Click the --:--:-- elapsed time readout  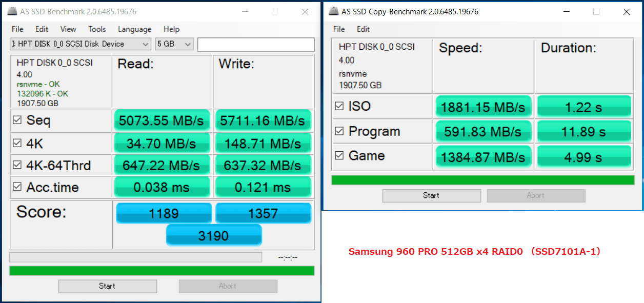coord(288,257)
